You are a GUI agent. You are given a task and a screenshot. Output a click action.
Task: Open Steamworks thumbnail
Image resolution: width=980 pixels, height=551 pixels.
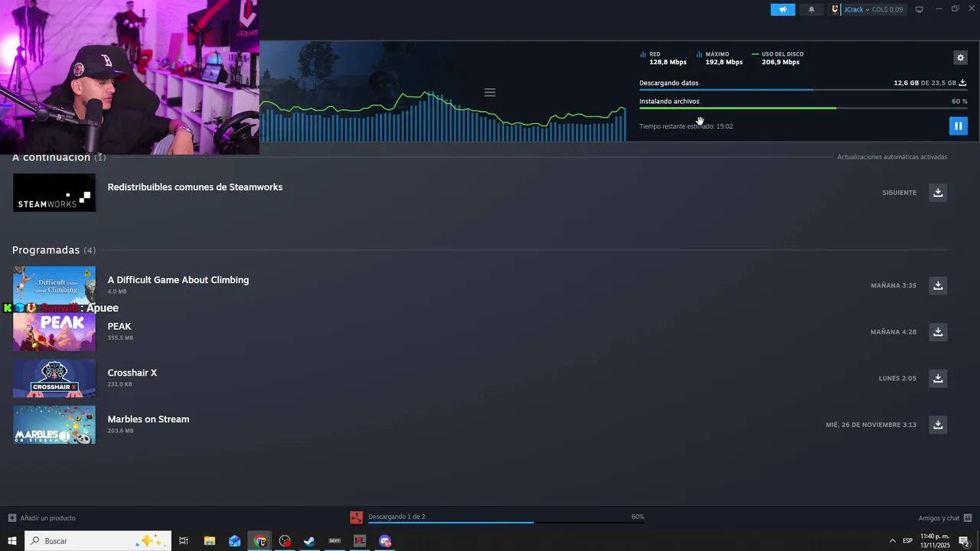point(54,192)
